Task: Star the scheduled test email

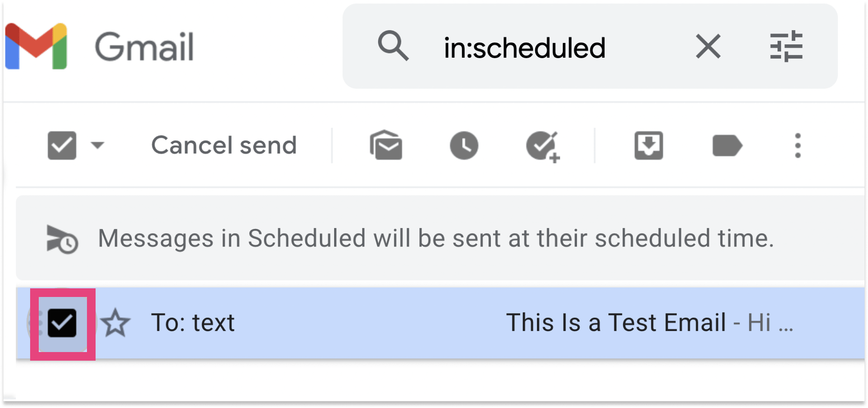Action: [x=114, y=323]
